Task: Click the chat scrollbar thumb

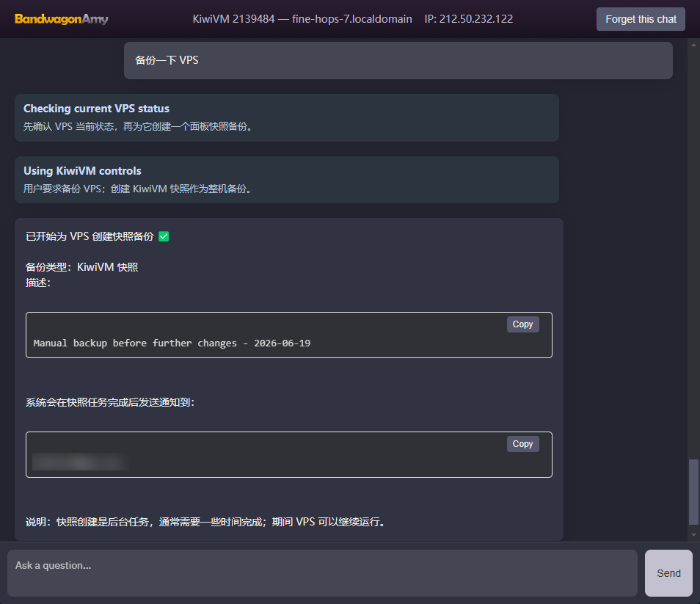Action: pos(693,492)
